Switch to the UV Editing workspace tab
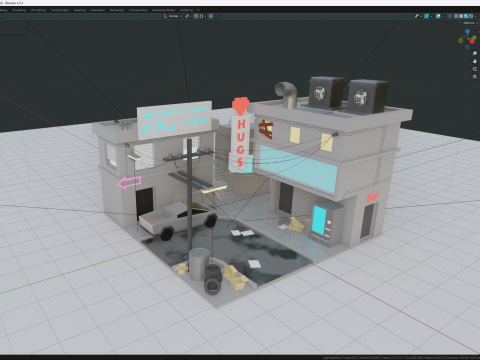Screen dimensions: 480x360 tap(38, 10)
